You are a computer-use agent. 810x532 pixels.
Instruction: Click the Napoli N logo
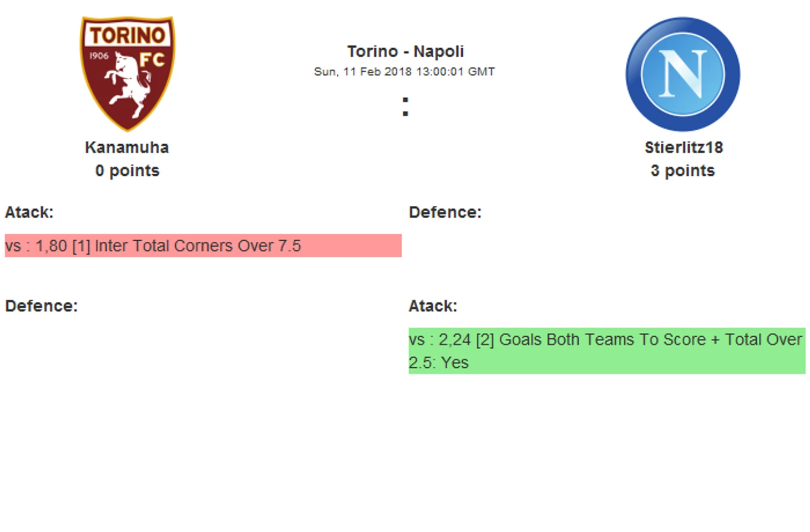point(682,74)
